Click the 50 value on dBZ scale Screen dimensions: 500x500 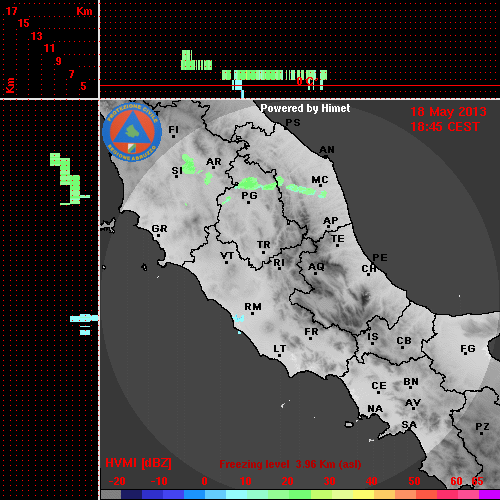[x=414, y=481]
